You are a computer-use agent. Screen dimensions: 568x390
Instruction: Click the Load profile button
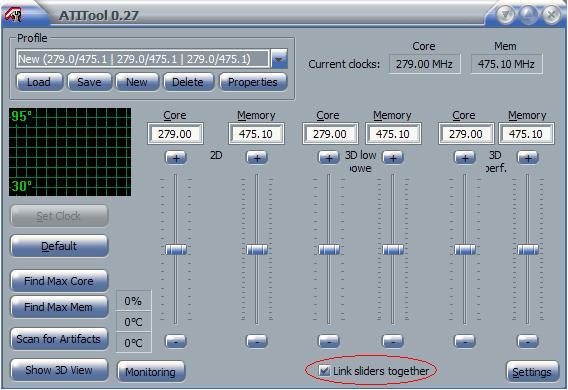[x=39, y=82]
